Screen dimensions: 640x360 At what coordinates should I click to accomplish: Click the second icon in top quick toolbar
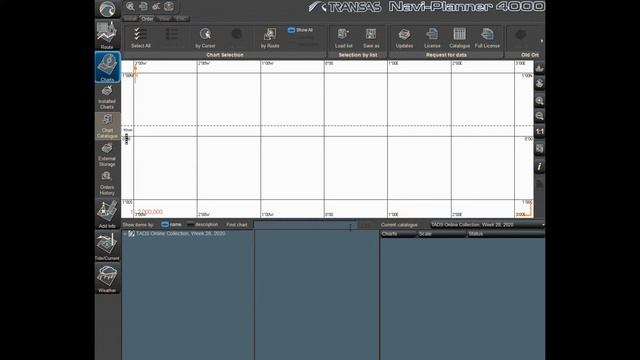(143, 6)
